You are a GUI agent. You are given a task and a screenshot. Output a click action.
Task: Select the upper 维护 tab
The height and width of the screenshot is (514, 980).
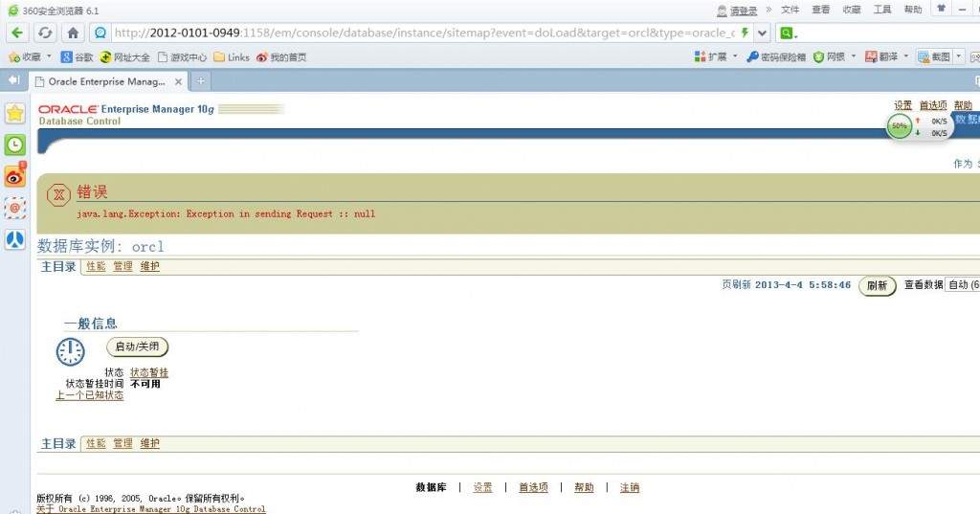[x=149, y=266]
